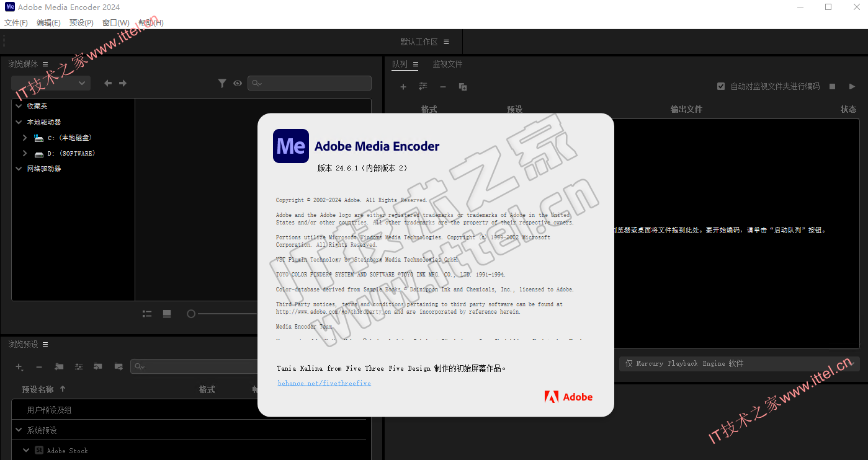Open the 浏览媒体 panel menu icon
Image resolution: width=868 pixels, height=460 pixels.
pyautogui.click(x=45, y=64)
